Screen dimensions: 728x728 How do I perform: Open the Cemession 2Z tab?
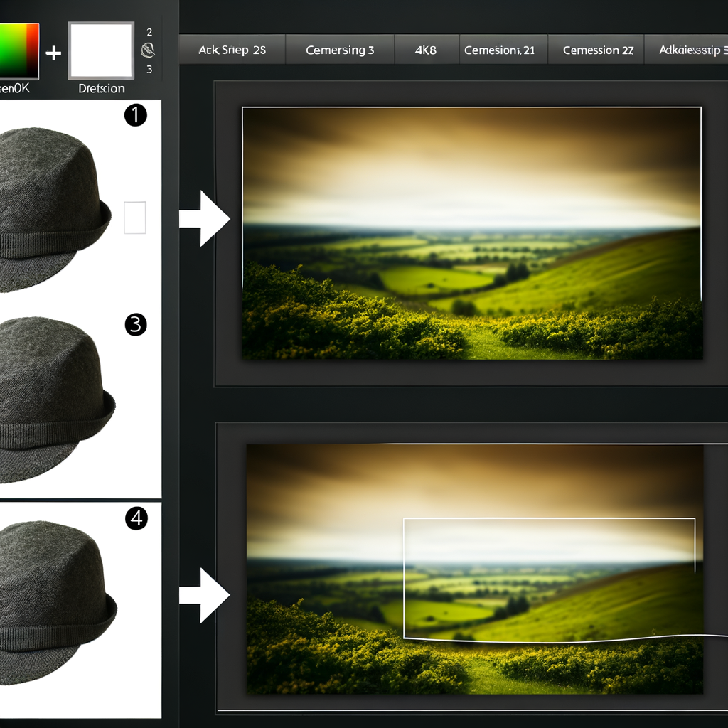(598, 50)
